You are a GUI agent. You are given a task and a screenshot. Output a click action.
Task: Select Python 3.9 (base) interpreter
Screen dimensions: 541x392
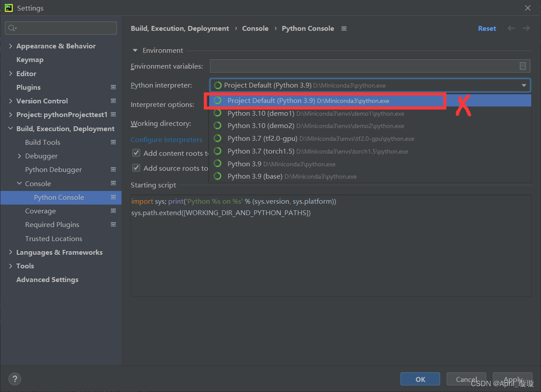pyautogui.click(x=370, y=176)
